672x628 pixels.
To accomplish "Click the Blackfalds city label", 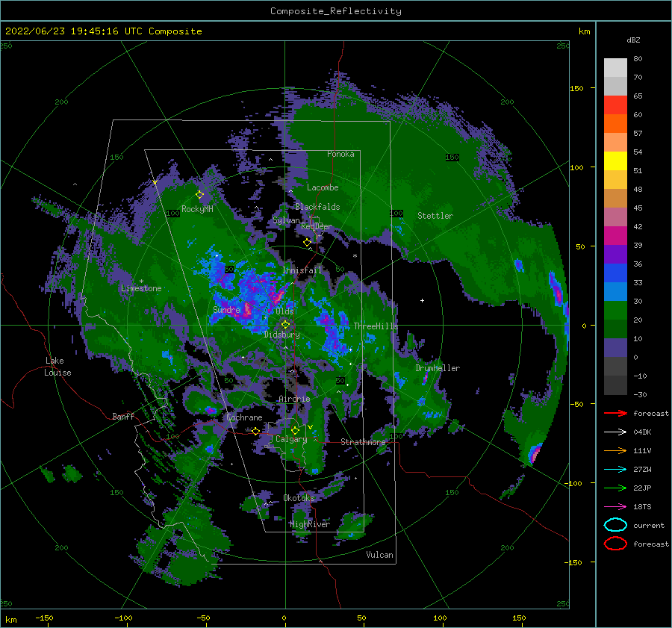I will pos(317,207).
